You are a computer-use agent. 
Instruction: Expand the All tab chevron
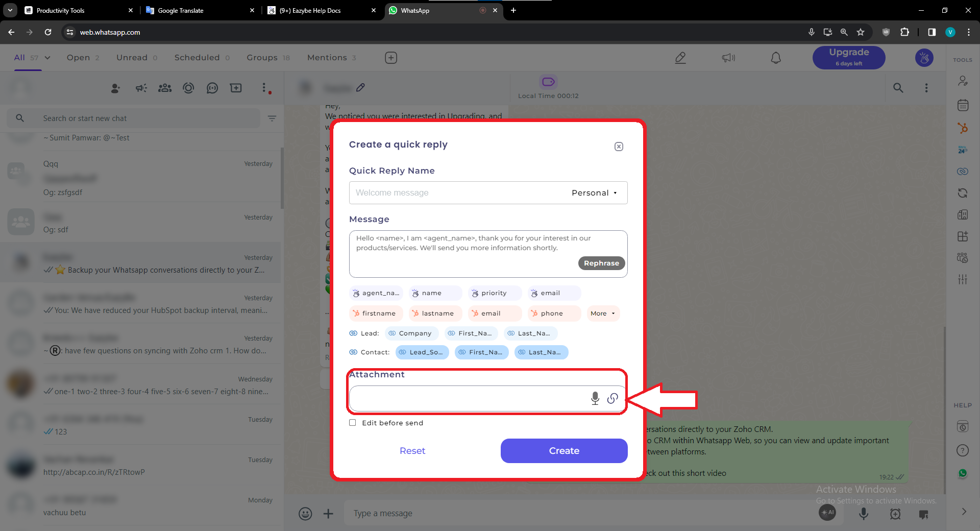pos(47,58)
